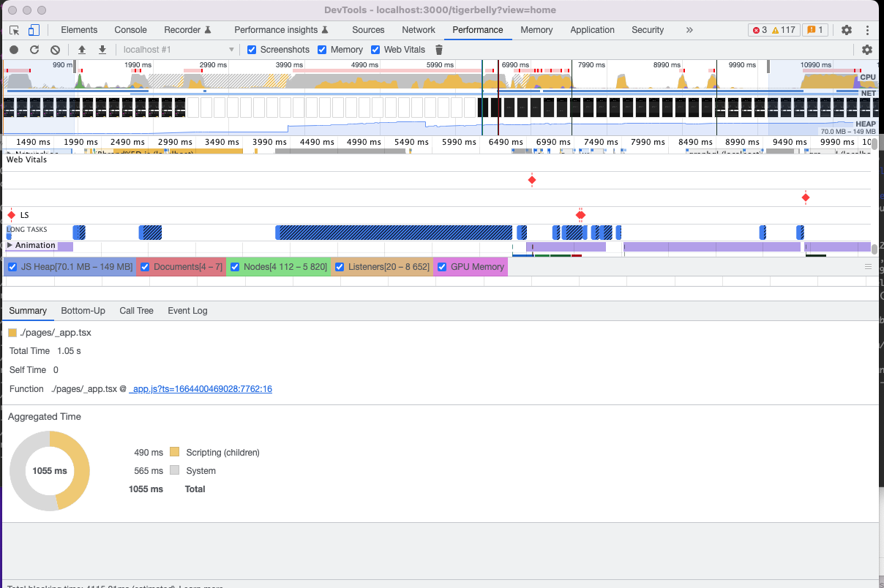
Task: Click the Scripting (children) yellow swatch
Action: click(x=174, y=453)
